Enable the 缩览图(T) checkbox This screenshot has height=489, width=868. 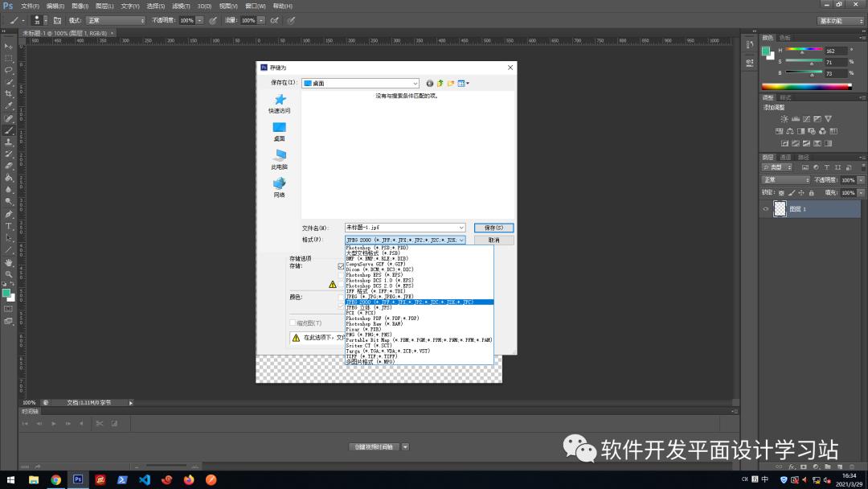[x=292, y=324]
